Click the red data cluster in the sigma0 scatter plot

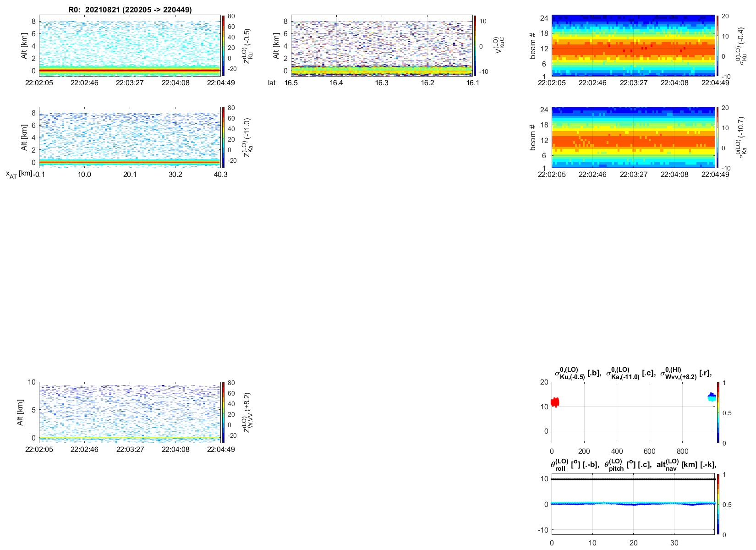pyautogui.click(x=555, y=402)
